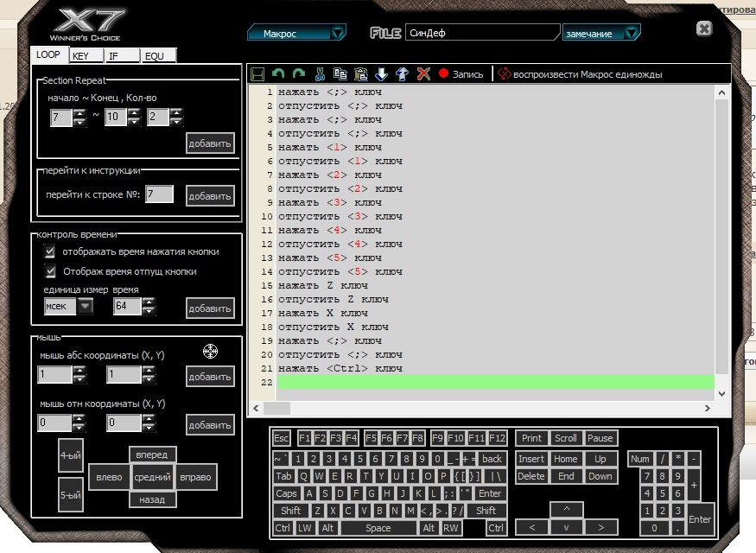
Task: Click добавить in Section Repeat panel
Action: 210,143
